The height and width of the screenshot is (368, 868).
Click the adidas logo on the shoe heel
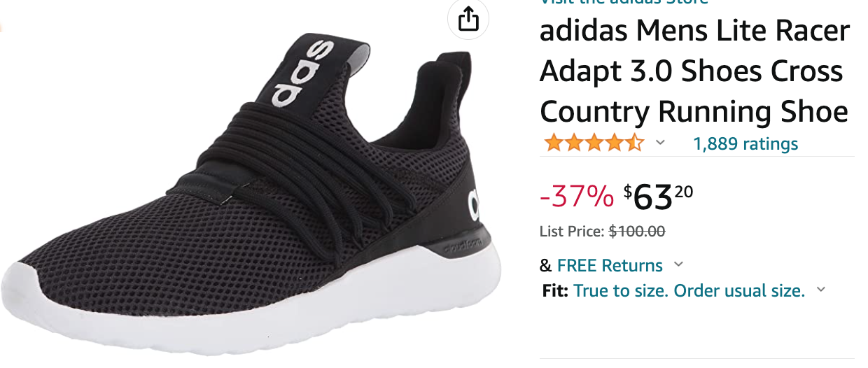pos(473,204)
